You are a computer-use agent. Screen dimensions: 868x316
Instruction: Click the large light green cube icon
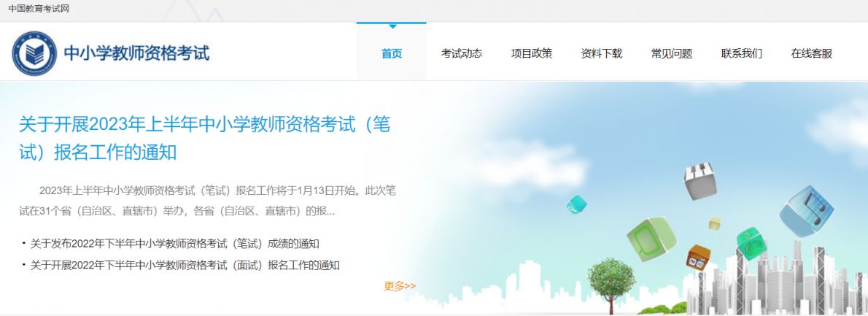tap(651, 239)
